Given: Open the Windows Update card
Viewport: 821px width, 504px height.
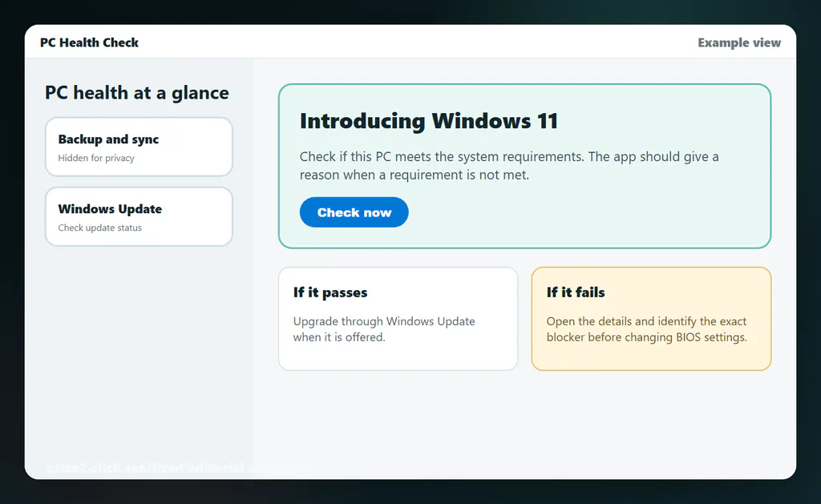Looking at the screenshot, I should 139,216.
